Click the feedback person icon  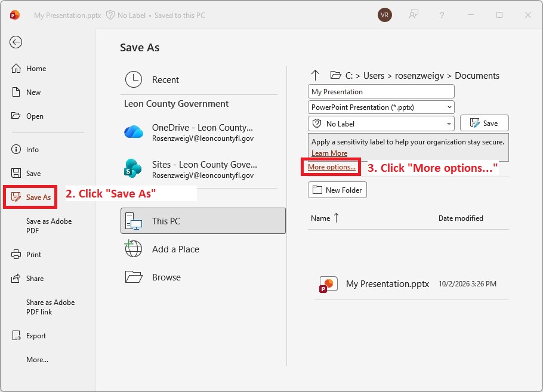coord(413,16)
